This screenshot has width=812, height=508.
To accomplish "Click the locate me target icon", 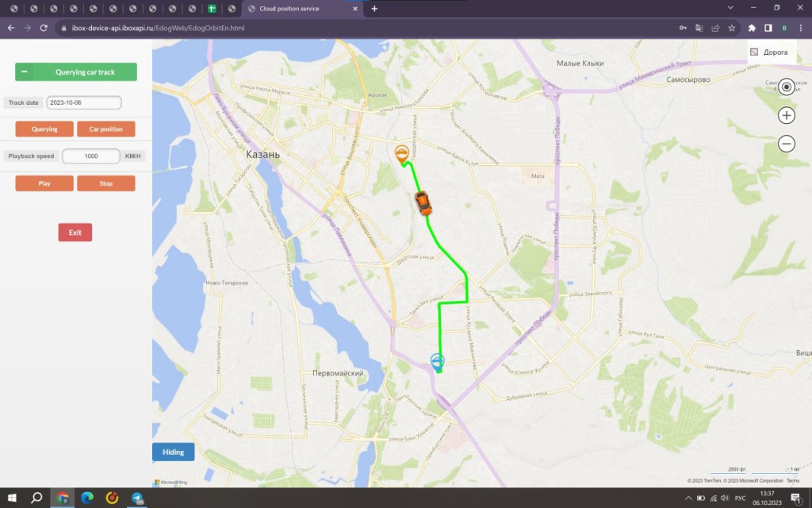I will [786, 87].
